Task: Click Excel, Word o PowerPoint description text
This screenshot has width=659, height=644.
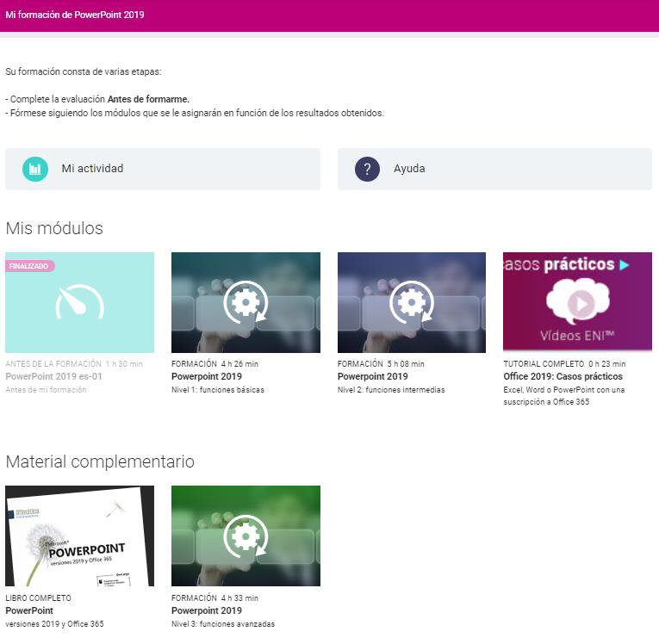Action: [564, 396]
